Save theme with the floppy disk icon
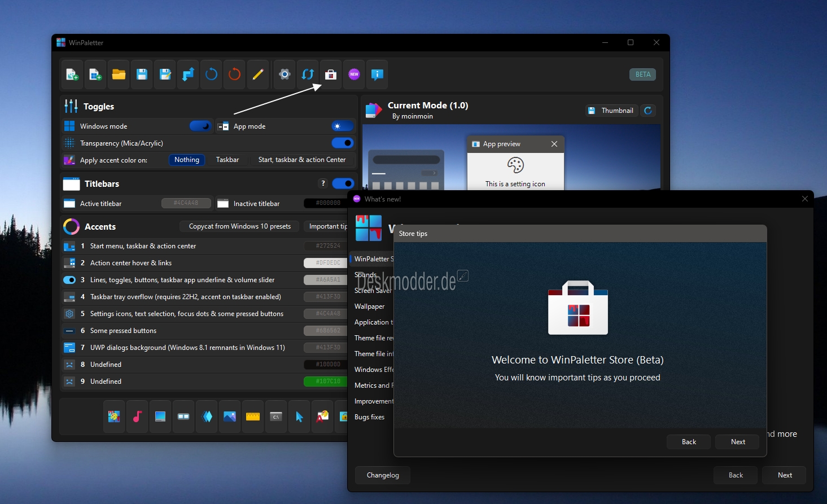This screenshot has height=504, width=827. click(x=142, y=74)
